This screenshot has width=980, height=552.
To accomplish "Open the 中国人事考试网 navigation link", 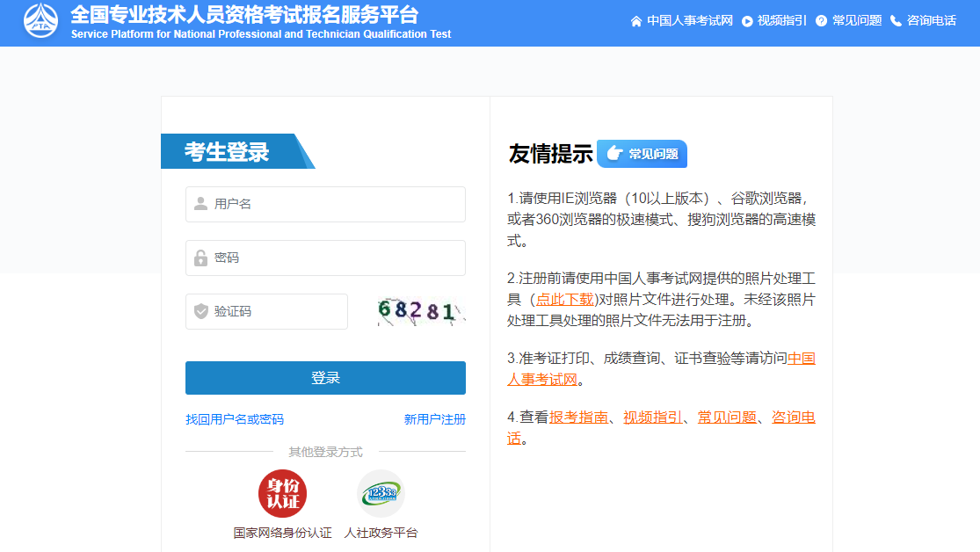I will (688, 20).
